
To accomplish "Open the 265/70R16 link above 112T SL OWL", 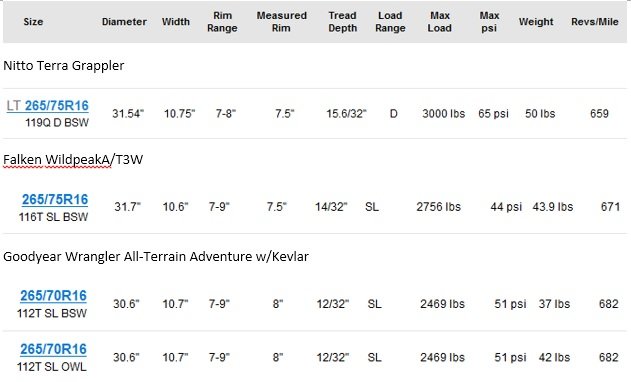I will coord(53,349).
